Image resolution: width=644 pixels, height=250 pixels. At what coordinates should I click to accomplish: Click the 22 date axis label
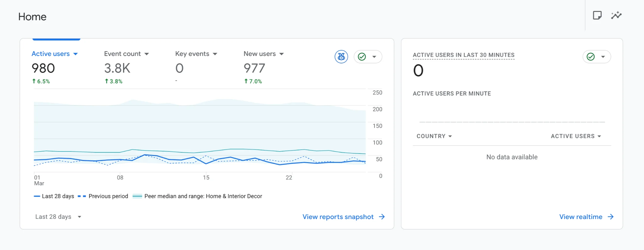click(x=289, y=177)
